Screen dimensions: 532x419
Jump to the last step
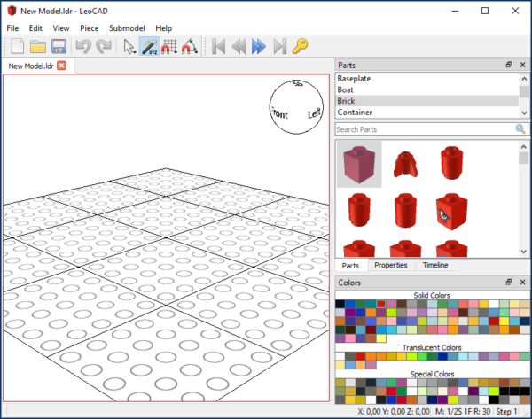pos(280,46)
